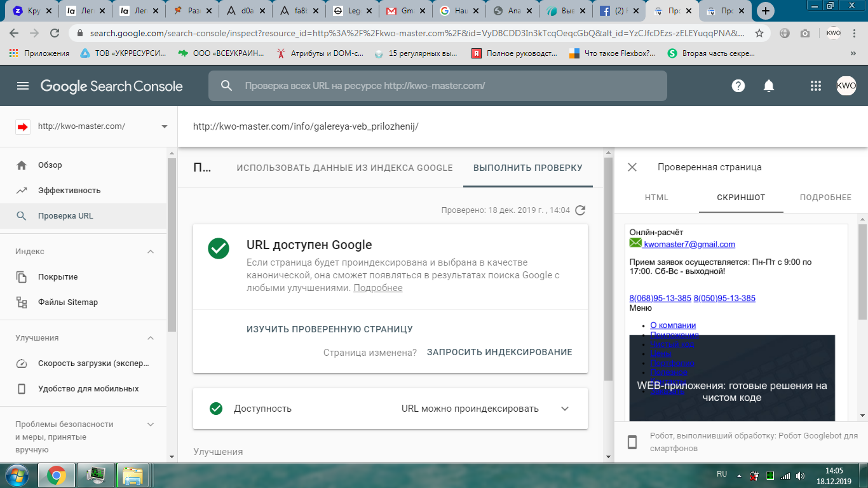Open the Search Console hamburger menu
The image size is (868, 488).
[x=23, y=86]
